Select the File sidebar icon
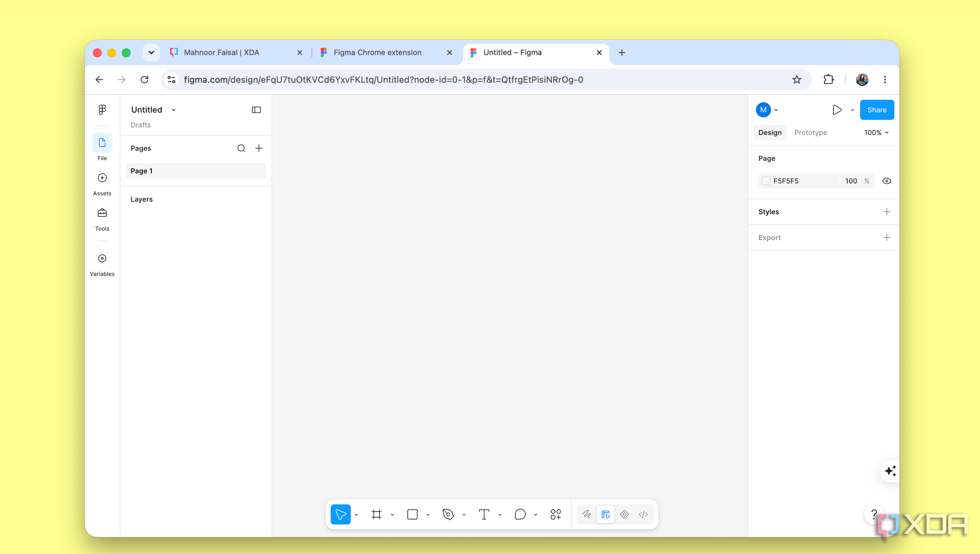 (102, 143)
